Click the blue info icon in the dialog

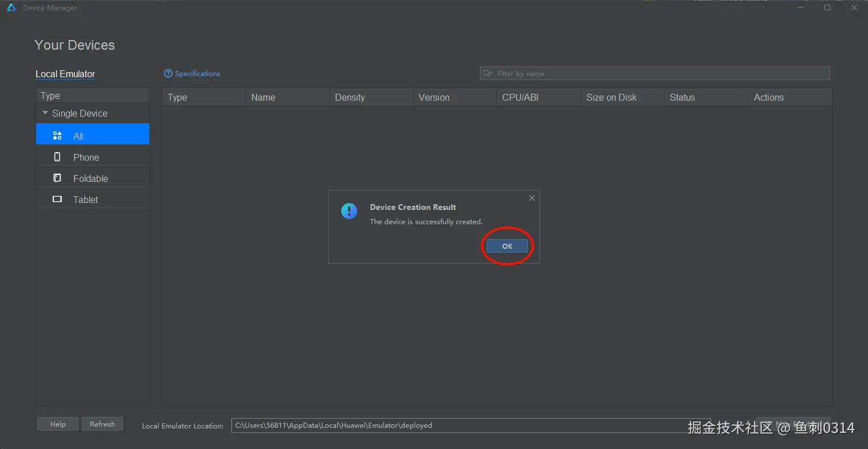[x=349, y=211]
